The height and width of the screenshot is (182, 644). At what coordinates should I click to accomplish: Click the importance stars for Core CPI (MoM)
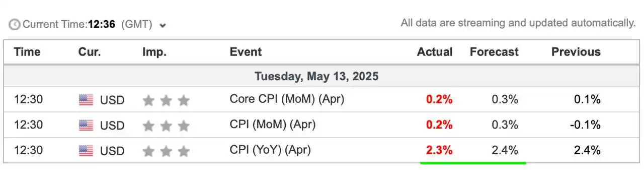[x=166, y=100]
